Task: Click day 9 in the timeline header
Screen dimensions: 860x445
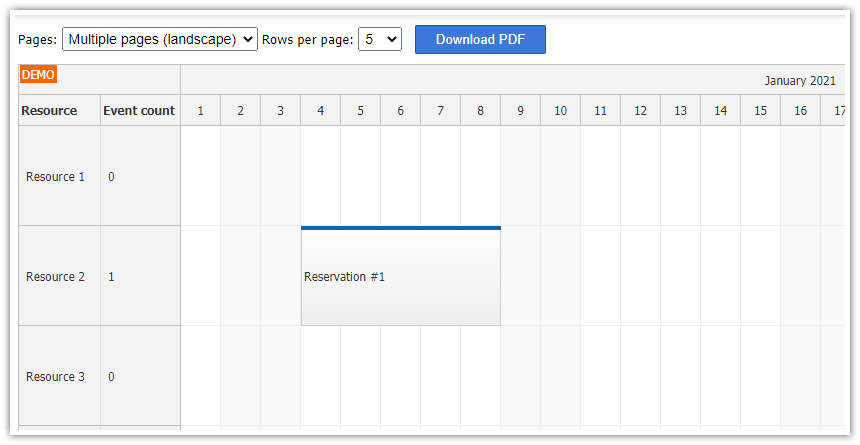Action: tap(520, 110)
